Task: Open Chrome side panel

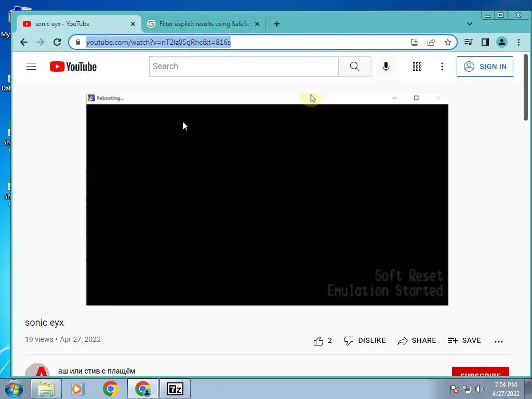Action: [485, 42]
